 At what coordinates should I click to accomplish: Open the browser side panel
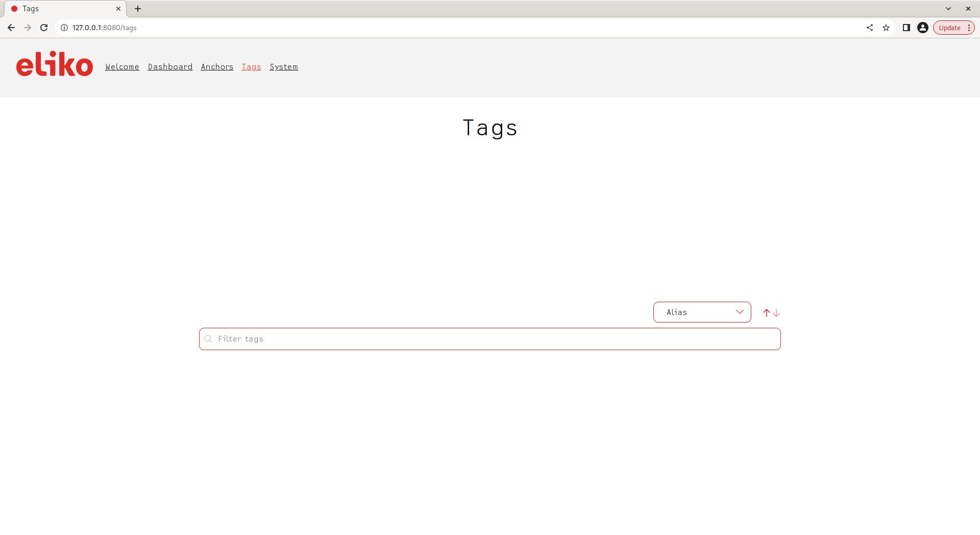[x=906, y=28]
